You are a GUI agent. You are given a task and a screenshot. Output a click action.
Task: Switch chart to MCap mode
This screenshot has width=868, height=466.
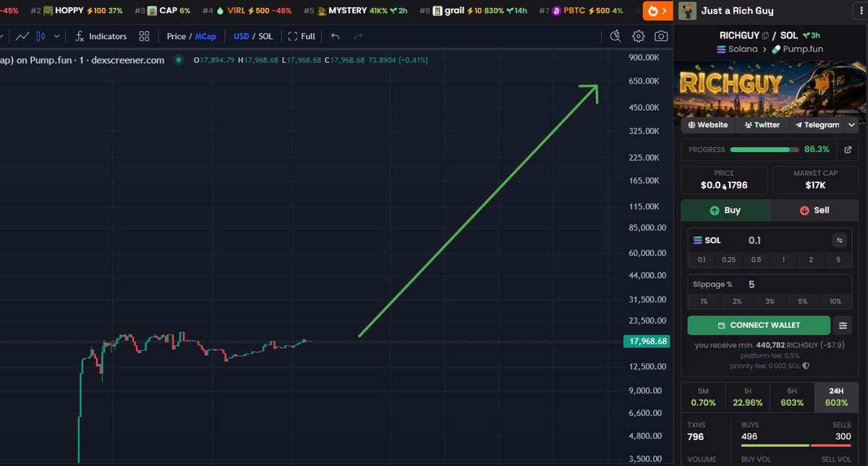205,36
